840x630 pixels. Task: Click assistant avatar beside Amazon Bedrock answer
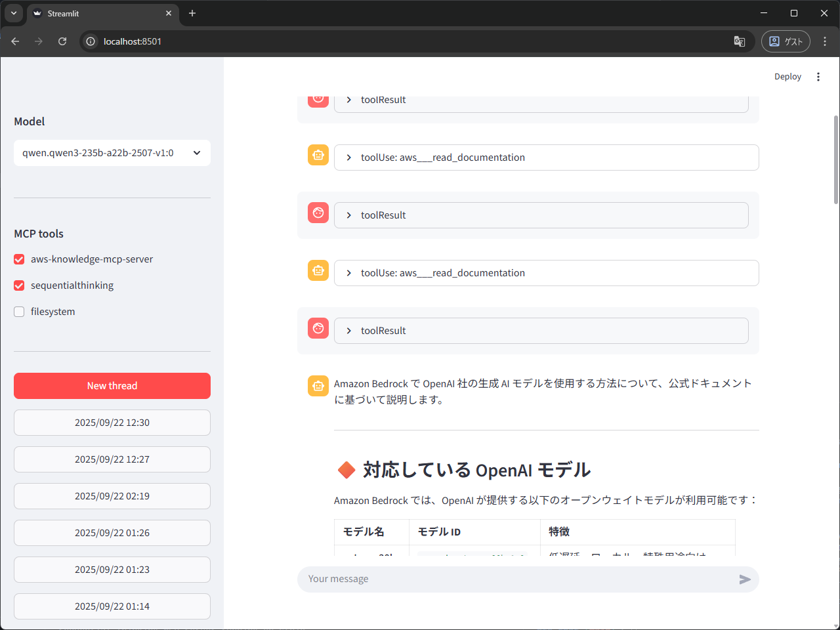point(318,386)
